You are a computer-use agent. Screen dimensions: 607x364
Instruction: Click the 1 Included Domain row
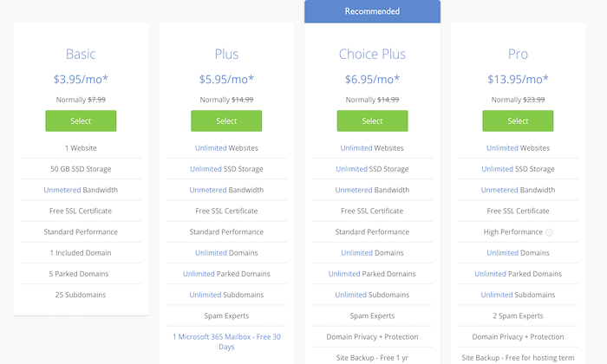[x=81, y=253]
